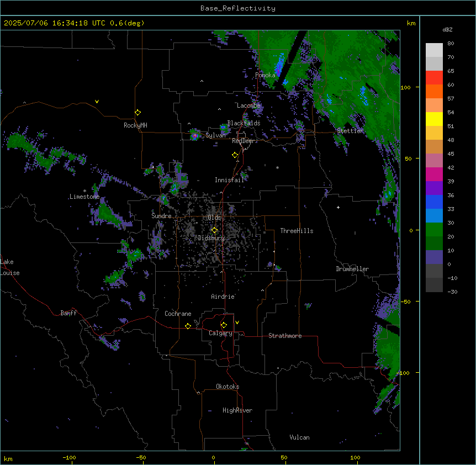Click the ThreeHills label

pos(297,231)
